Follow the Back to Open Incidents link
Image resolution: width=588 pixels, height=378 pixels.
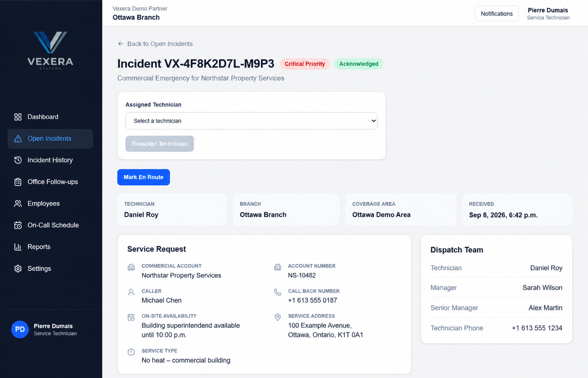155,44
